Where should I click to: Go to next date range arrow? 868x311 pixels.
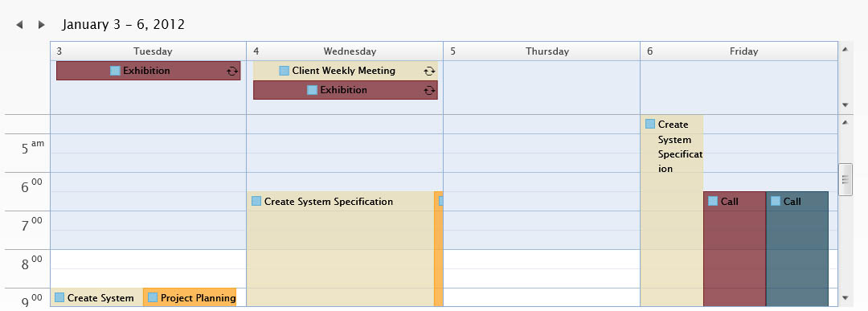pos(41,24)
